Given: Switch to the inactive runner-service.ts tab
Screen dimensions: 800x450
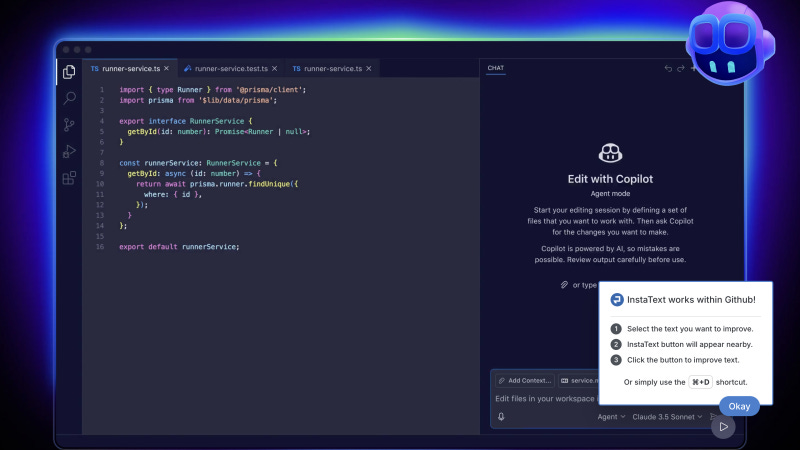Looking at the screenshot, I should (x=333, y=68).
